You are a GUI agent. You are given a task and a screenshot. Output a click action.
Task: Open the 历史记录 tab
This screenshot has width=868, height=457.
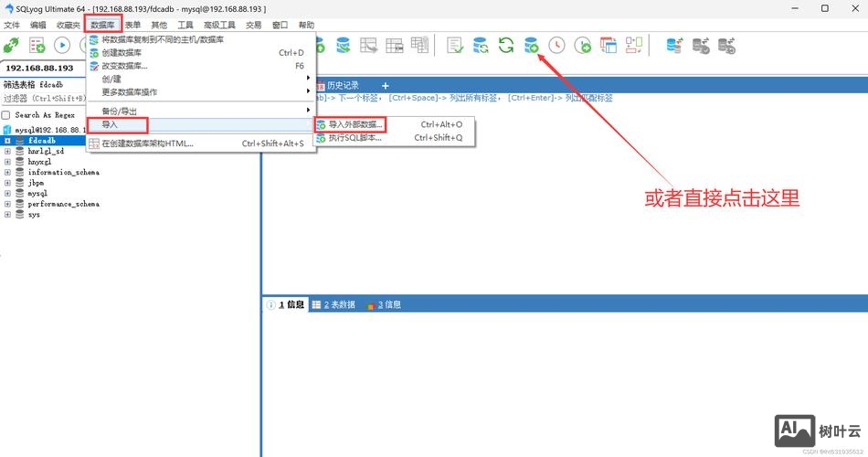(x=342, y=85)
